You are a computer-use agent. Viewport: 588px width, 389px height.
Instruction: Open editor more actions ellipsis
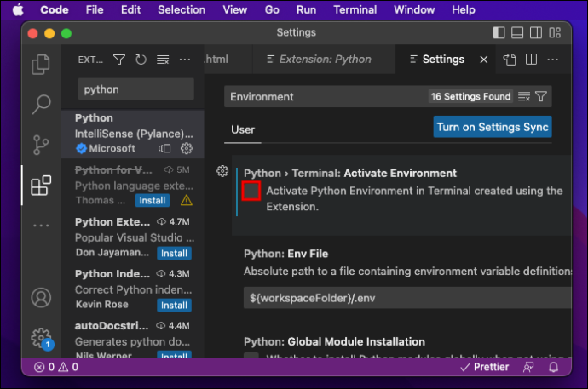[553, 60]
